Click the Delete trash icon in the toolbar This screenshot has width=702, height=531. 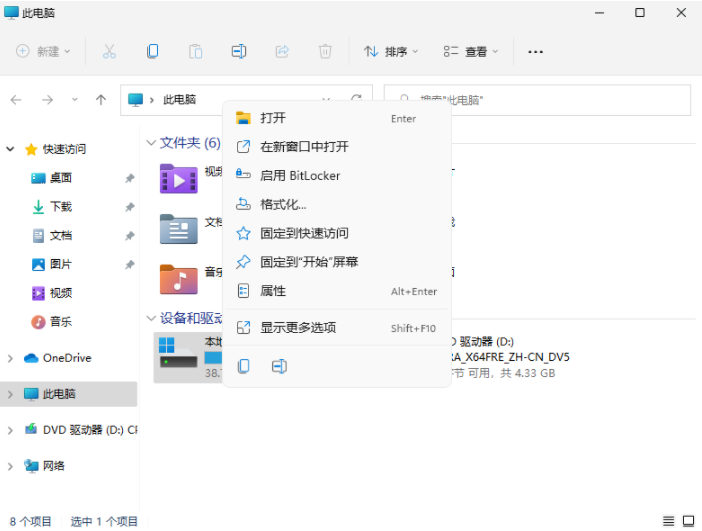pyautogui.click(x=325, y=51)
